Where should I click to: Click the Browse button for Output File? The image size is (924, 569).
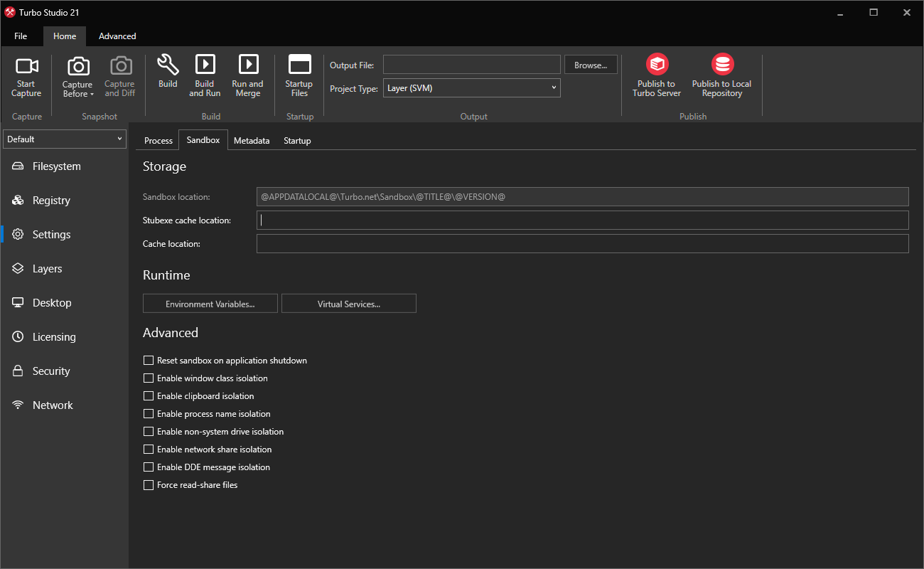click(x=591, y=64)
